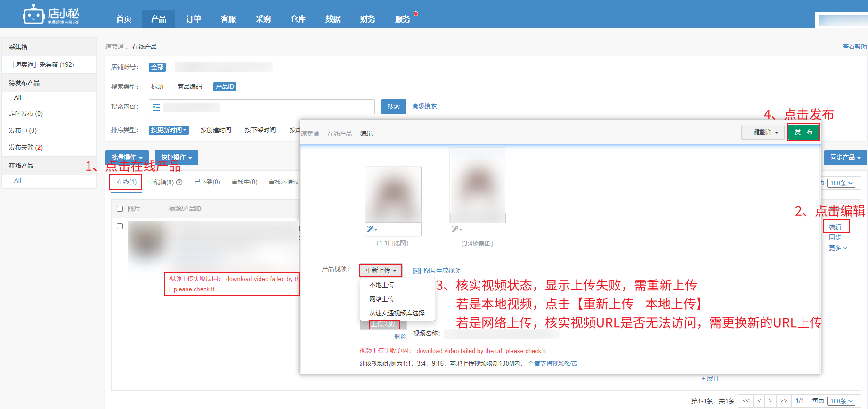Sort by 按下架时间

tap(260, 130)
